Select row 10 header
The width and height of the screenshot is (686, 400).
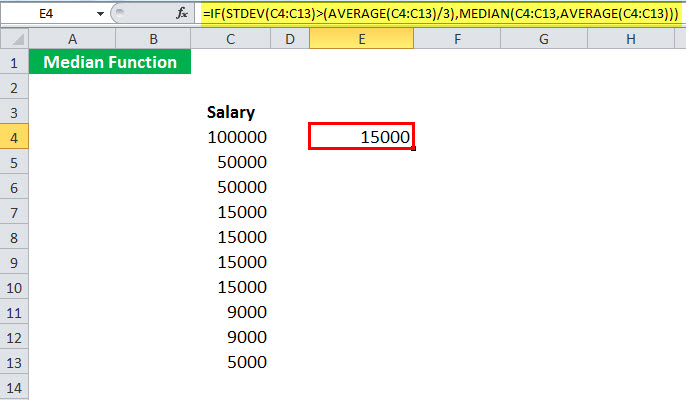coord(14,288)
